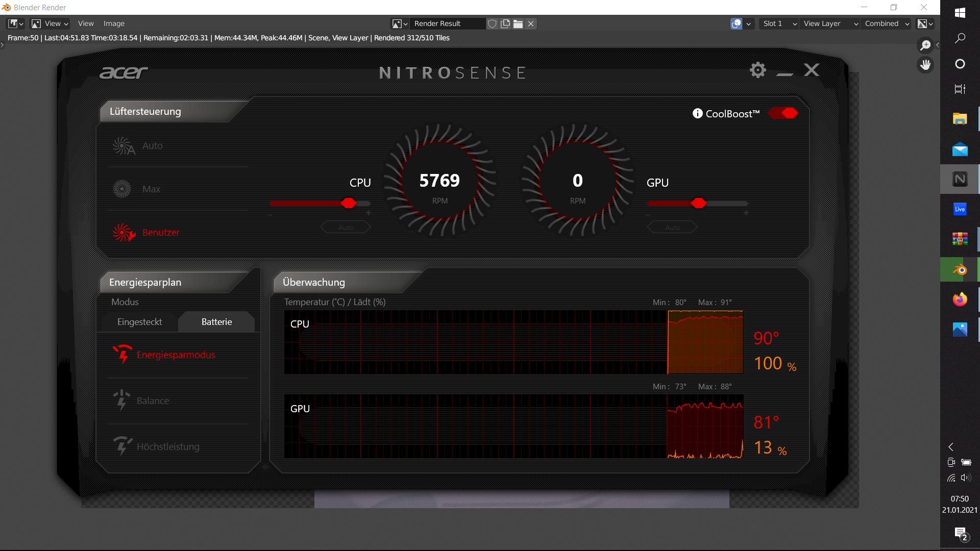Click the CPU fan RPM dial
The height and width of the screenshot is (551, 980).
pos(439,180)
